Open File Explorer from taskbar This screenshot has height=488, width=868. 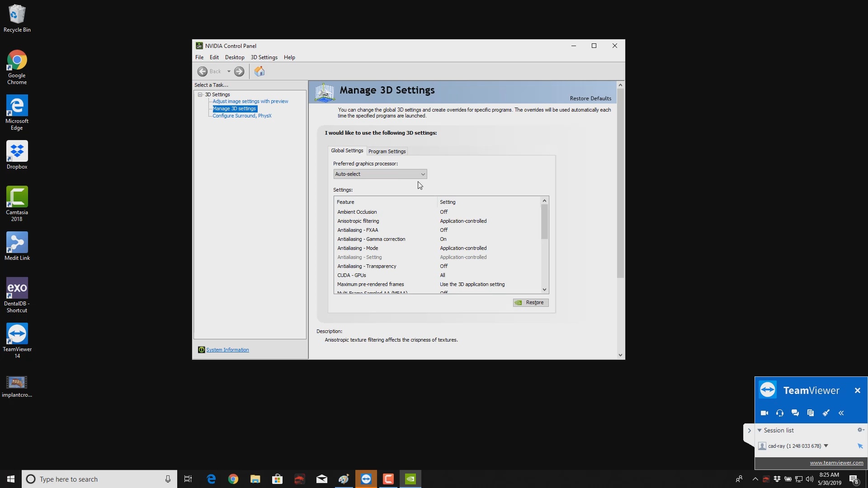[x=255, y=479]
